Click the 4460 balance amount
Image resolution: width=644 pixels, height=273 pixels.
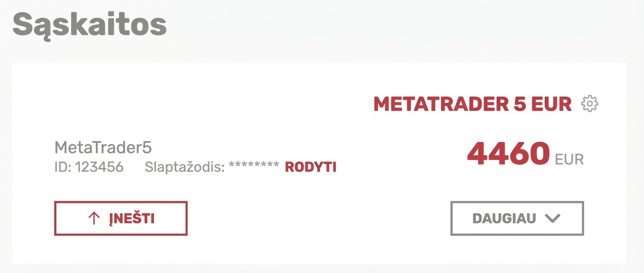[509, 153]
